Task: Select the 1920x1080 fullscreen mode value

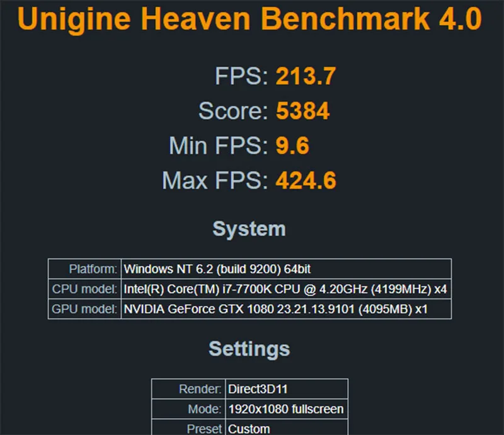Action: 287,409
